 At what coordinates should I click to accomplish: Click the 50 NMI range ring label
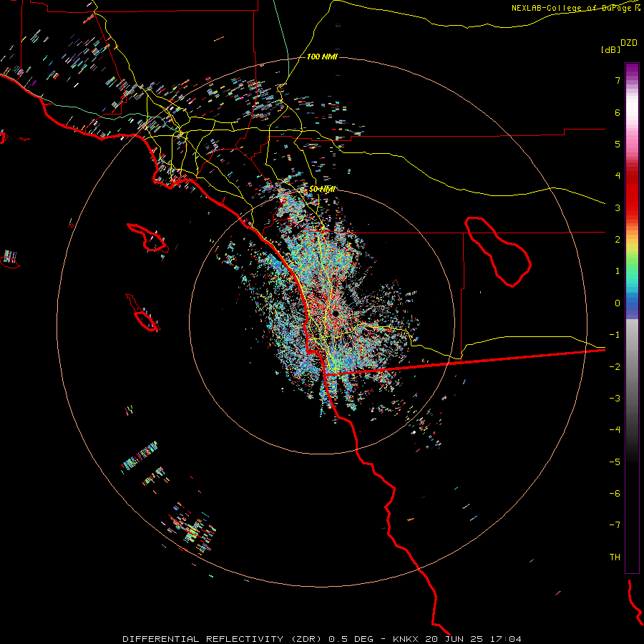click(x=322, y=189)
